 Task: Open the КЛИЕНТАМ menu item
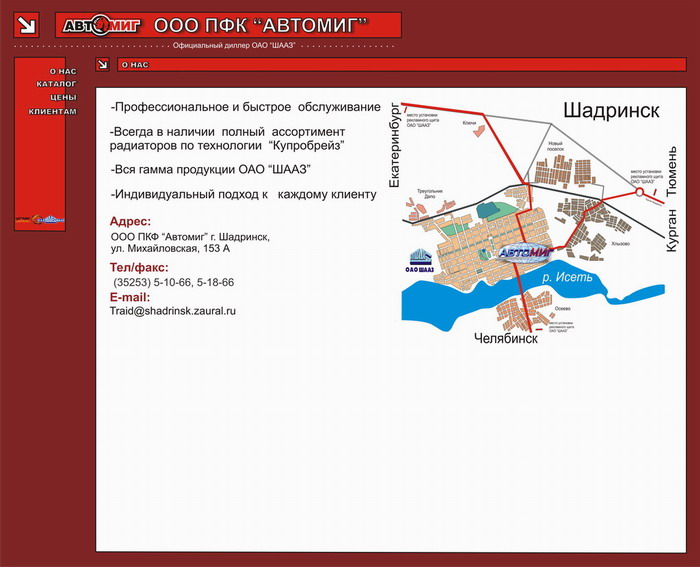coord(53,112)
